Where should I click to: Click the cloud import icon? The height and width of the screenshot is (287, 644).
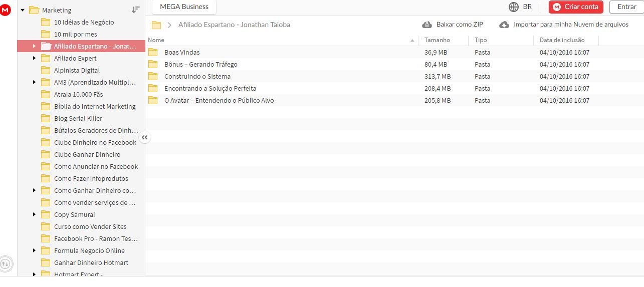click(x=504, y=25)
